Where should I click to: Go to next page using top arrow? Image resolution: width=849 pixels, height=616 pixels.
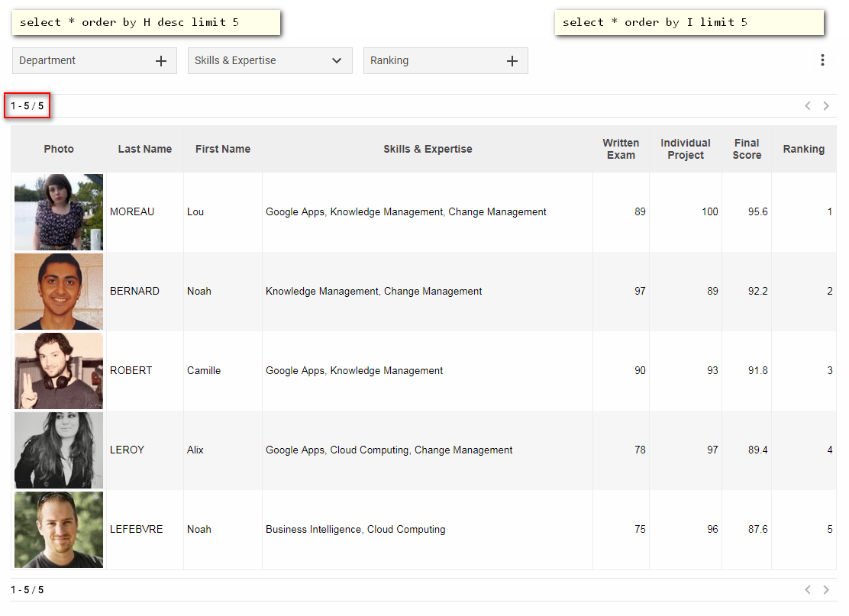[x=826, y=106]
